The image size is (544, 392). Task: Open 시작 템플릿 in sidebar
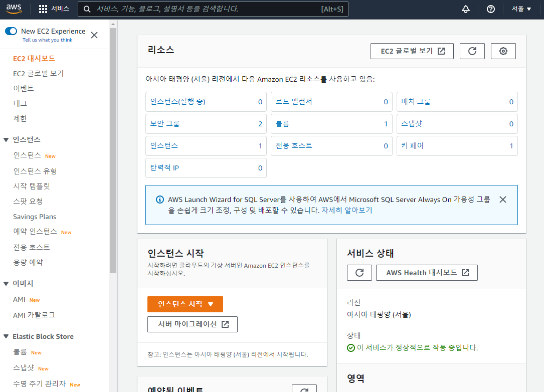pos(32,186)
